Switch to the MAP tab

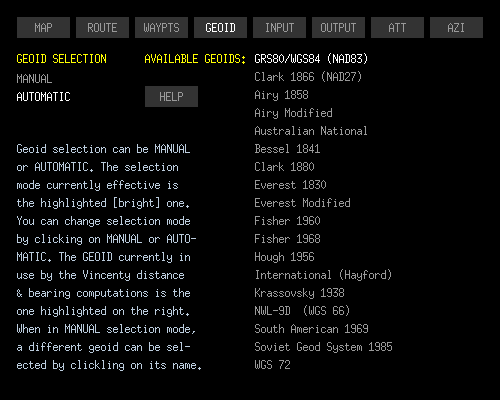43,28
